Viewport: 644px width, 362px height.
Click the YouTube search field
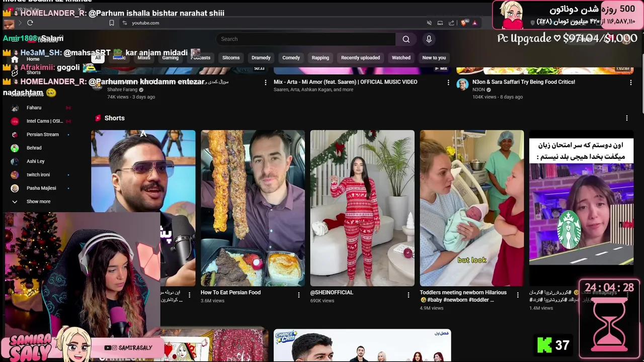306,39
